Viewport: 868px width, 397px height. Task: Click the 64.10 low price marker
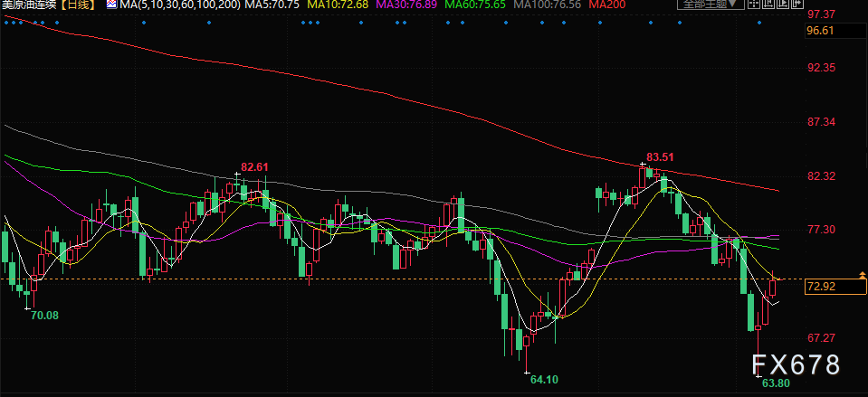pyautogui.click(x=545, y=379)
